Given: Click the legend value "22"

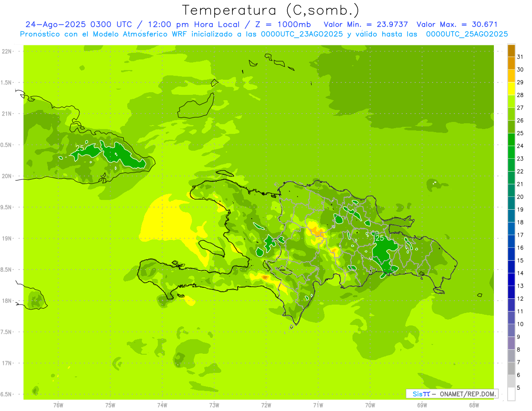Looking at the screenshot, I should click(520, 171).
